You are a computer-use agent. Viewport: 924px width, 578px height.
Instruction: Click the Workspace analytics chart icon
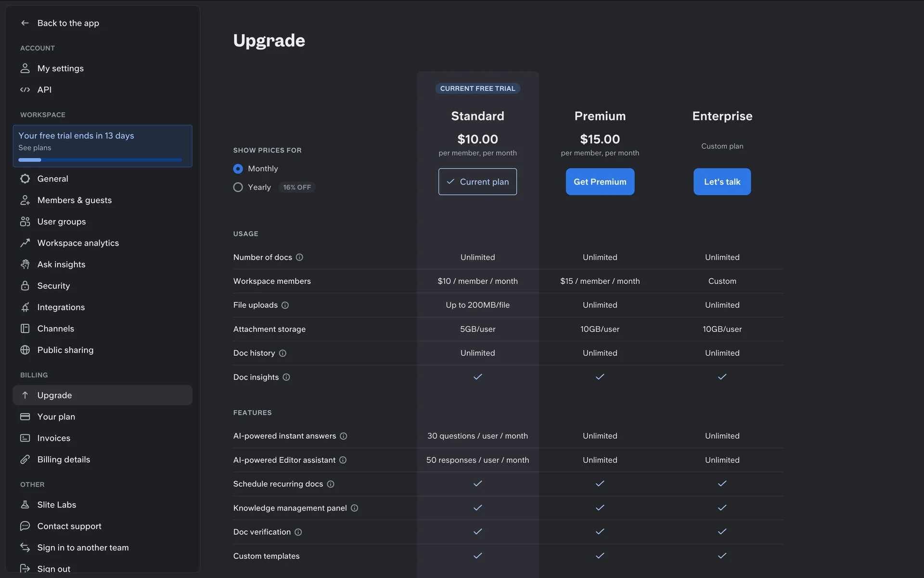click(x=25, y=243)
